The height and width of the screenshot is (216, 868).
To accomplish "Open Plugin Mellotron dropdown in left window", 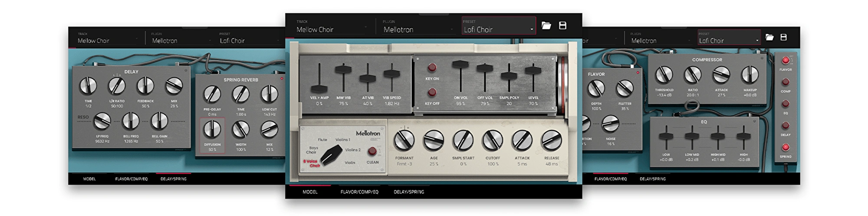I will (x=182, y=38).
